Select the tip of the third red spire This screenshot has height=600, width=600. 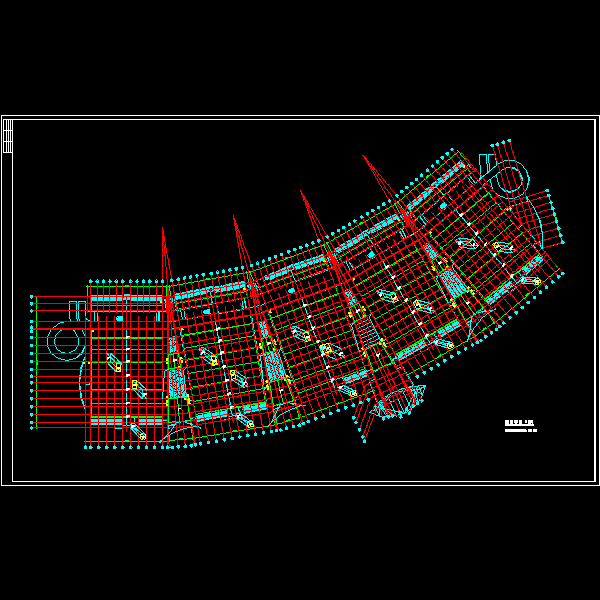[x=301, y=191]
